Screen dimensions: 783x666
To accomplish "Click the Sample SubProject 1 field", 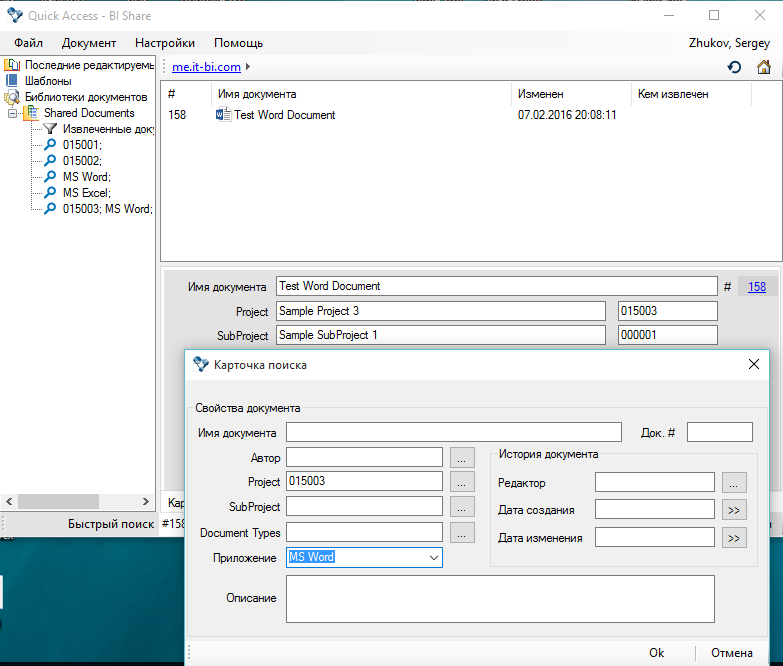I will [441, 335].
